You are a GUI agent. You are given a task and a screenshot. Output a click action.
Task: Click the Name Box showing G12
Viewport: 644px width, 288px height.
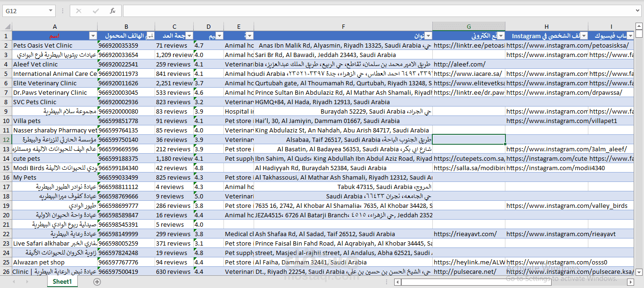tap(25, 11)
